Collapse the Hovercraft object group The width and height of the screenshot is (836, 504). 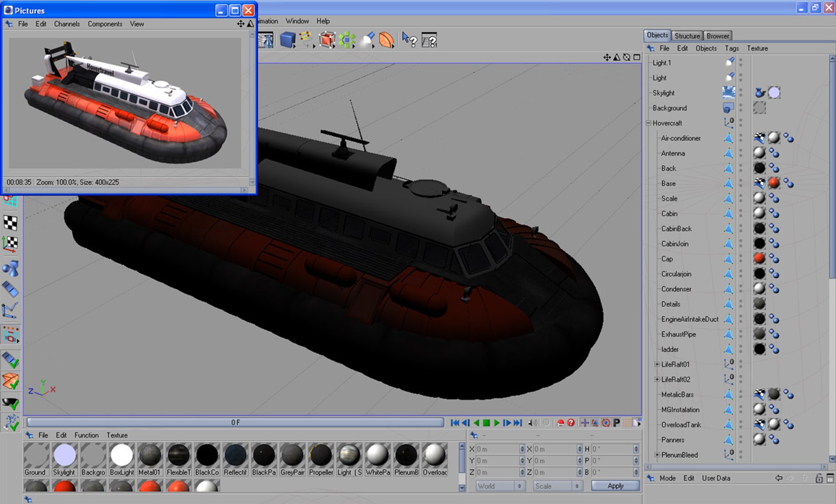click(648, 123)
